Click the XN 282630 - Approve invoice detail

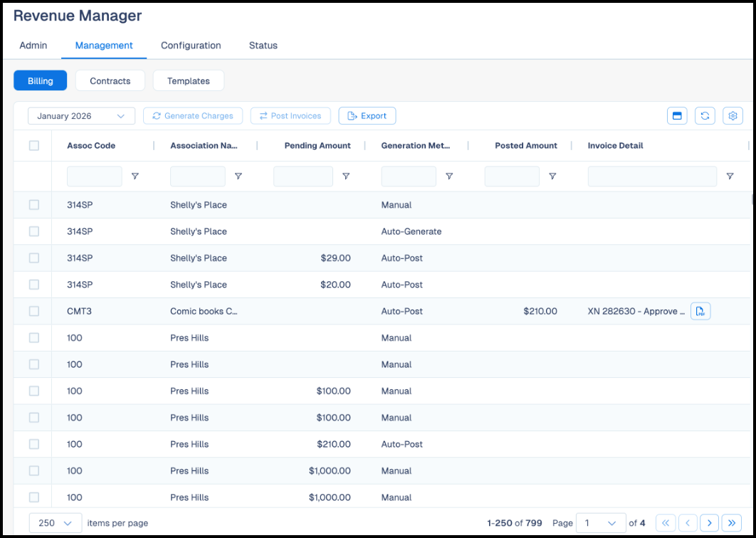(636, 312)
